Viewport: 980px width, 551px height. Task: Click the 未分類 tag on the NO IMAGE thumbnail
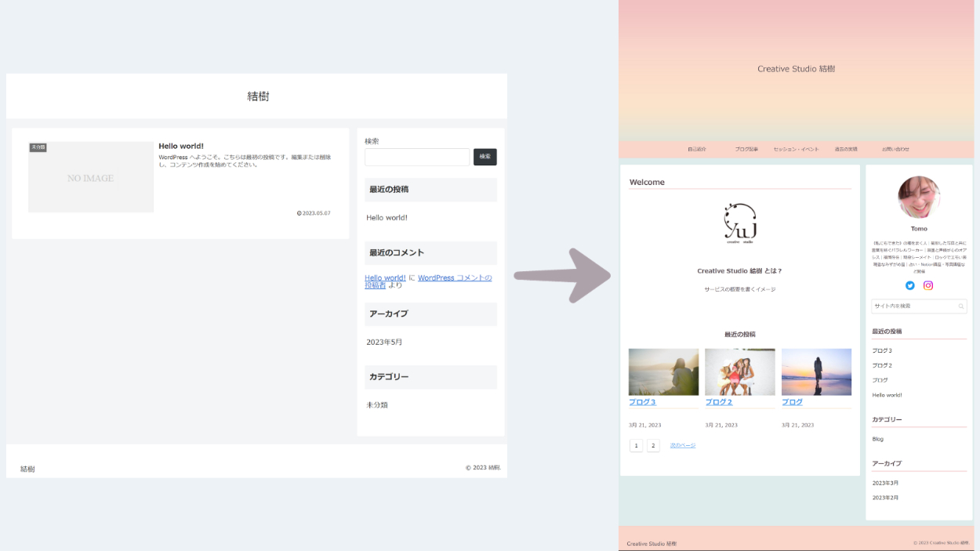click(38, 147)
